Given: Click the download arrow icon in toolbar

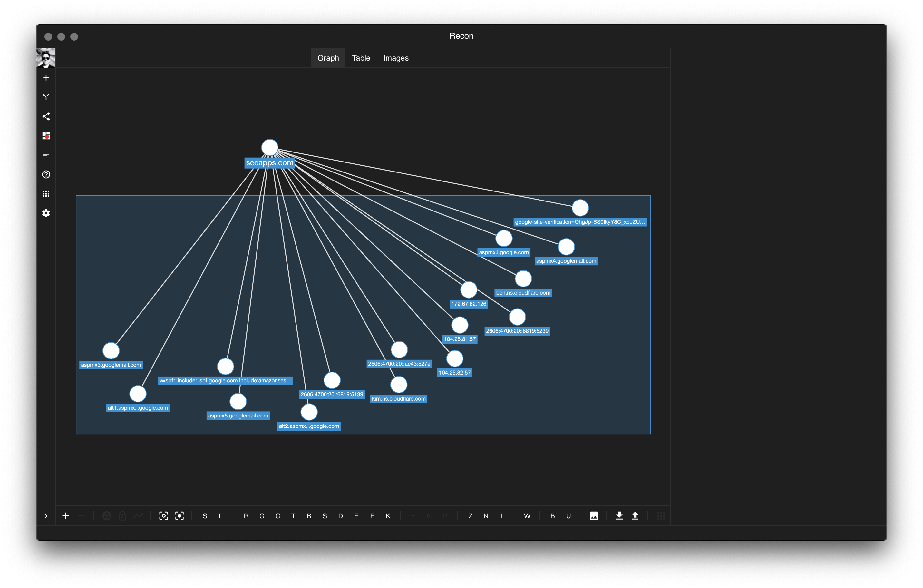Looking at the screenshot, I should point(619,516).
